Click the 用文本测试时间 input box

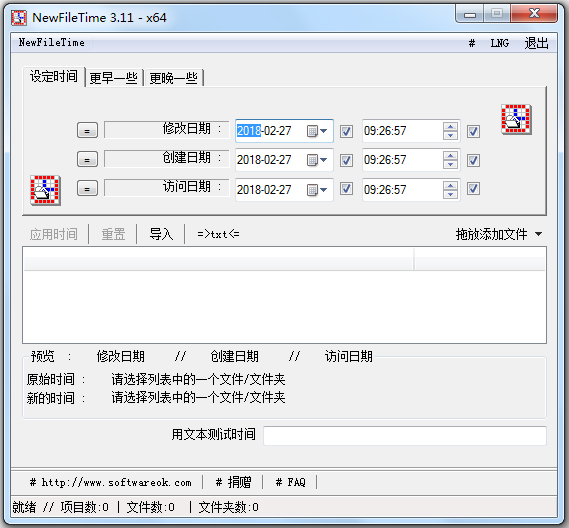(405, 435)
